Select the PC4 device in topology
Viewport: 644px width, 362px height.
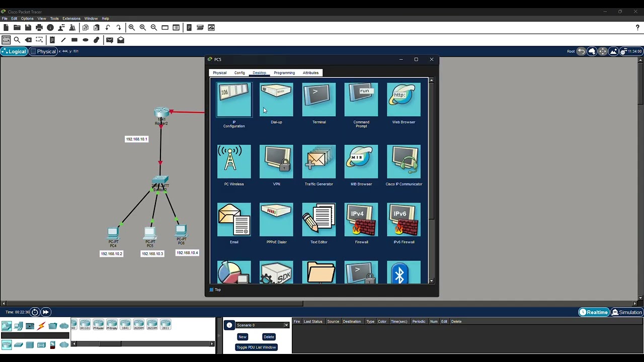pyautogui.click(x=113, y=233)
